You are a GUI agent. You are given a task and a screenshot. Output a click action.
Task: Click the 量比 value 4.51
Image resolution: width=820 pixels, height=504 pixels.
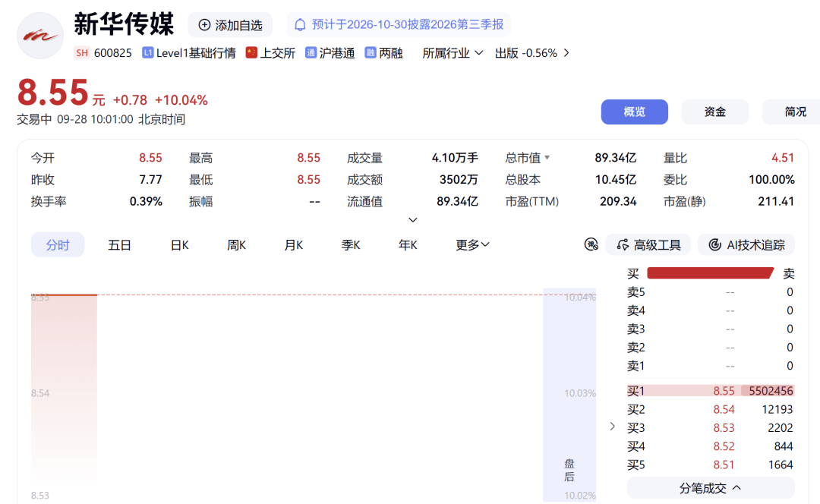[x=783, y=157]
